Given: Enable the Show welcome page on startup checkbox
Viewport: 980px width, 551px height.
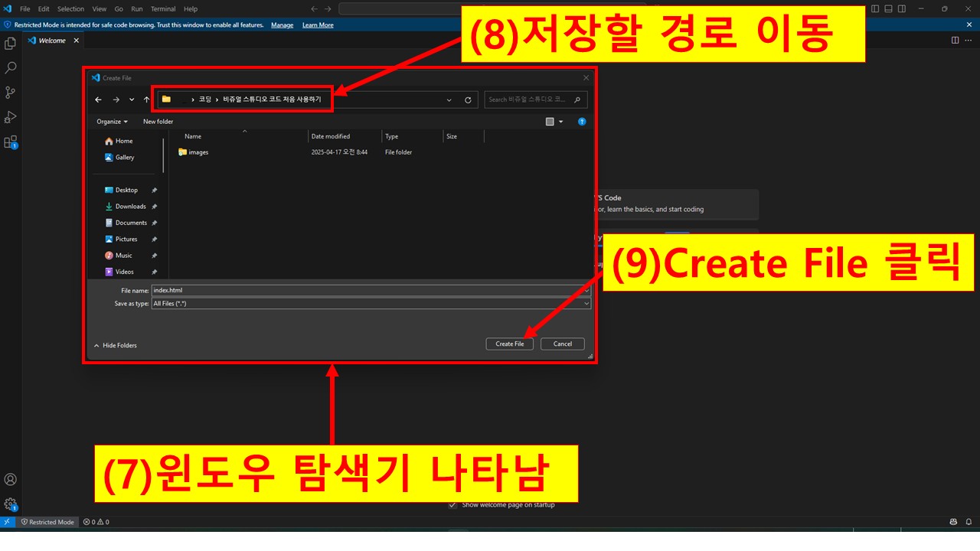Looking at the screenshot, I should coord(452,504).
